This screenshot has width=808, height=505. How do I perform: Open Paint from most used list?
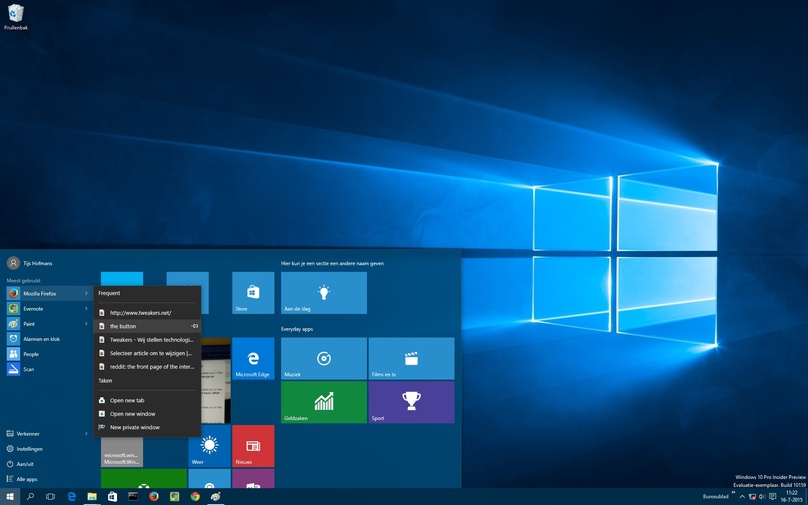(x=44, y=324)
